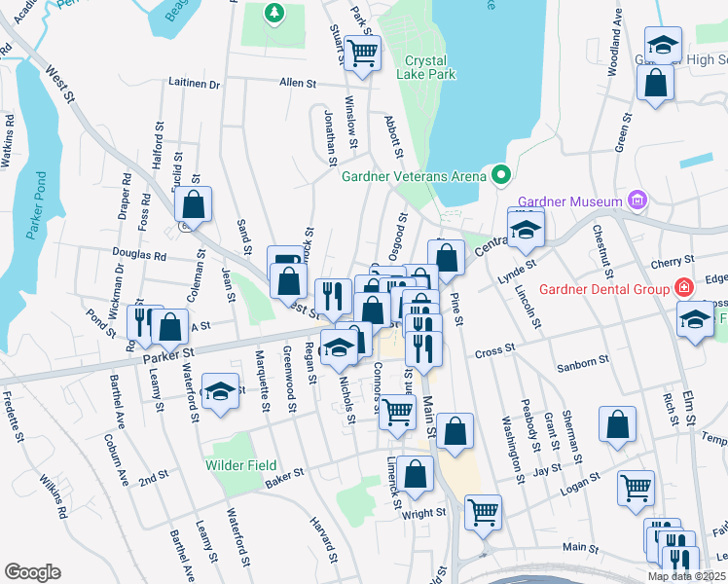
Task: Click the Map data ©2025 attribution
Action: (x=687, y=577)
